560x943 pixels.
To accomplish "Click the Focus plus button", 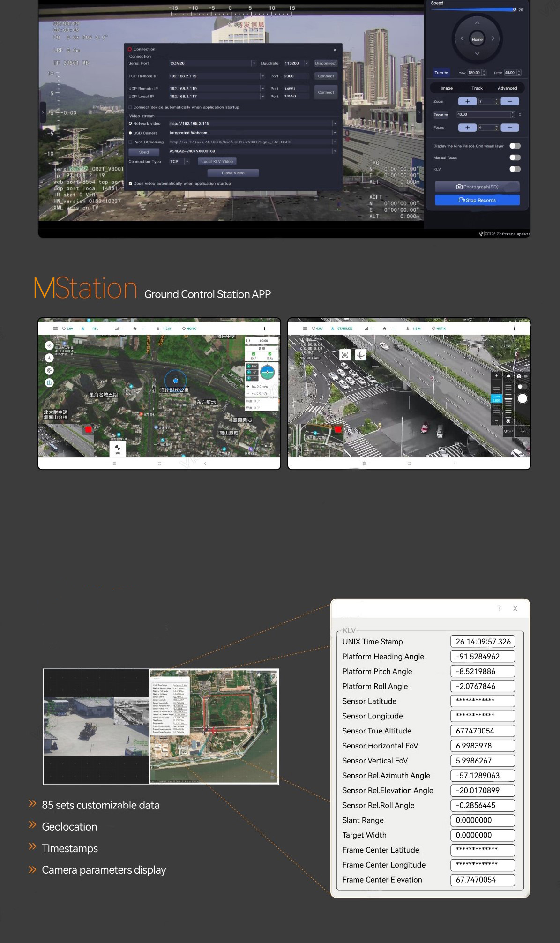I will [x=467, y=127].
